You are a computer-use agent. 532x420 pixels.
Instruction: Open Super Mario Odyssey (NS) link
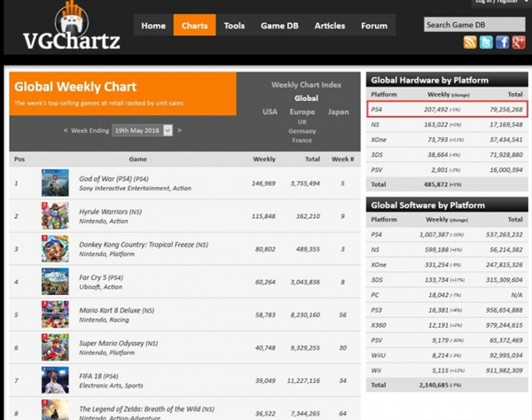(119, 343)
